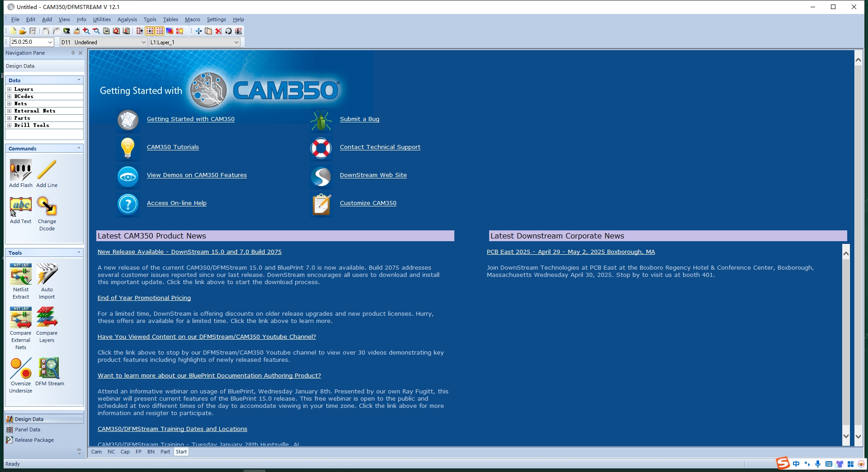Expand the Layers tree node

(9, 89)
